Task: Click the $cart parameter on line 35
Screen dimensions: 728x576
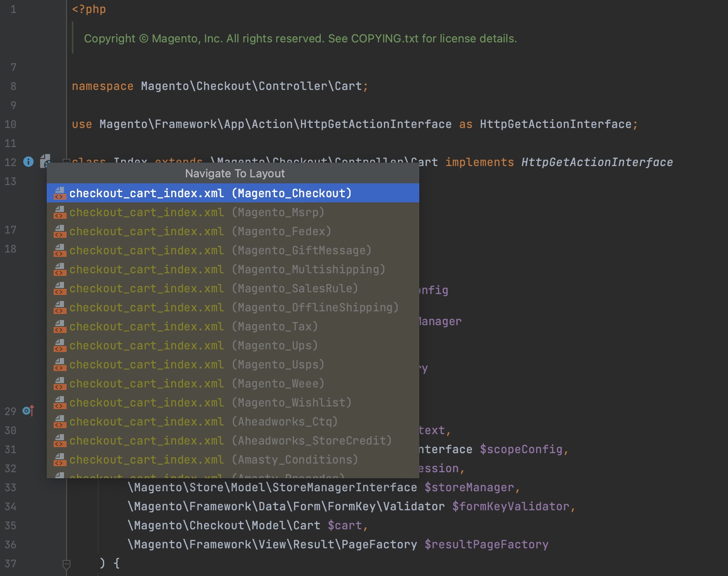Action: coord(345,525)
